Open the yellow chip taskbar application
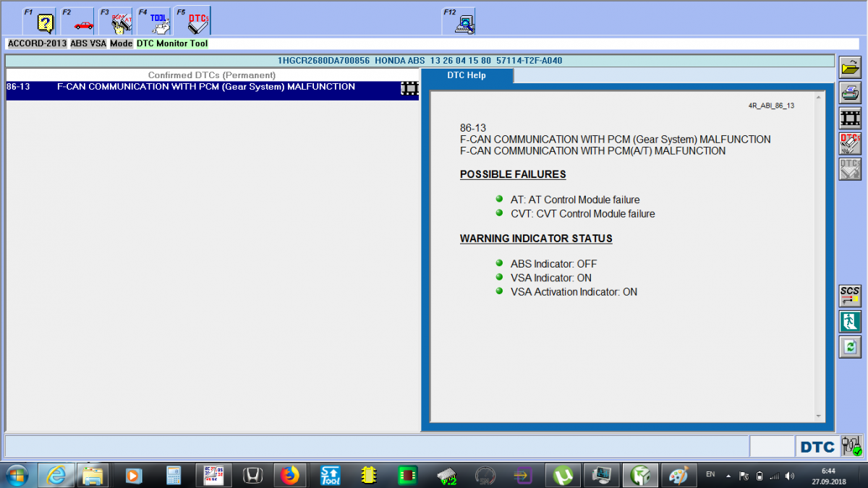Viewport: 868px width, 488px height. click(x=369, y=475)
